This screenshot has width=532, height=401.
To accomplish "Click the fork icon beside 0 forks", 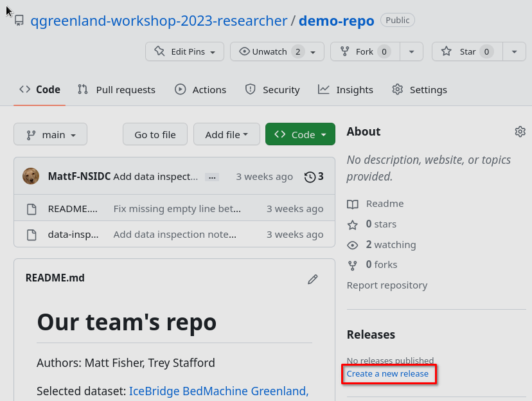I will 353,265.
